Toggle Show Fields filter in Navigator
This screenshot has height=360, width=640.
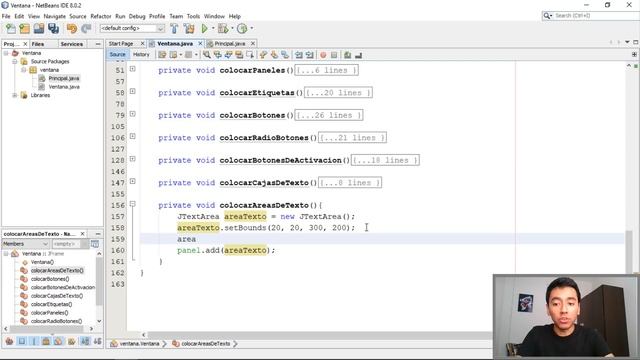click(x=22, y=341)
